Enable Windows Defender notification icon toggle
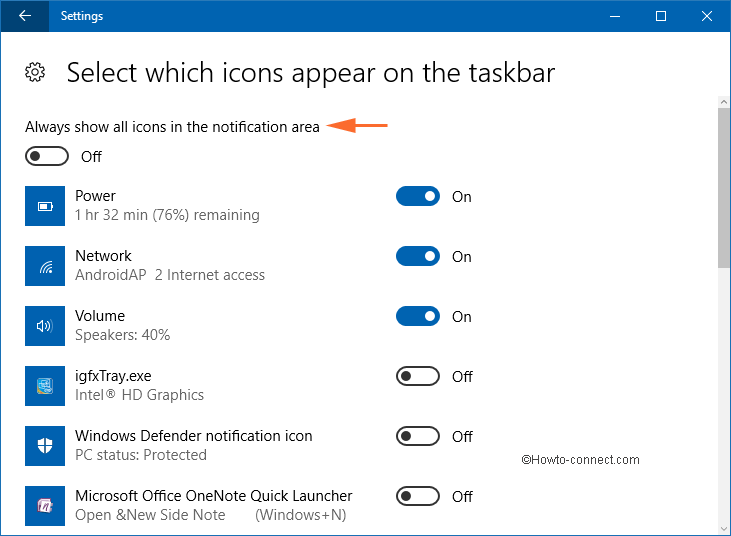Viewport: 731px width, 536px height. (x=418, y=436)
